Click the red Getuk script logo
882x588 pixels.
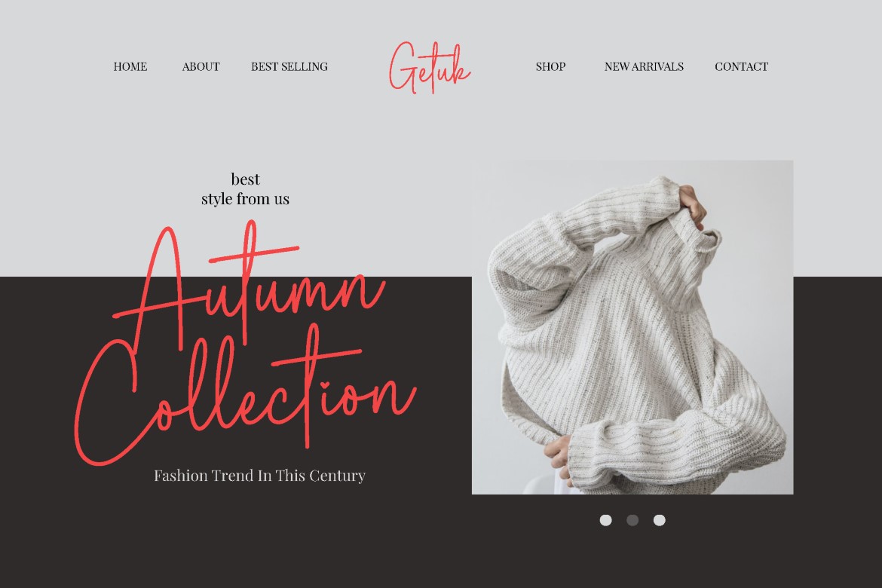click(430, 67)
